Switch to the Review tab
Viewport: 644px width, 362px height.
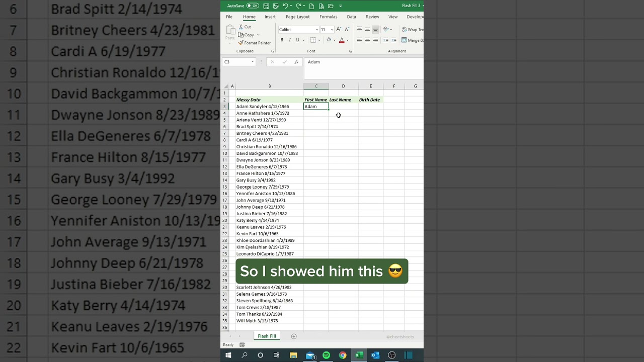click(372, 17)
